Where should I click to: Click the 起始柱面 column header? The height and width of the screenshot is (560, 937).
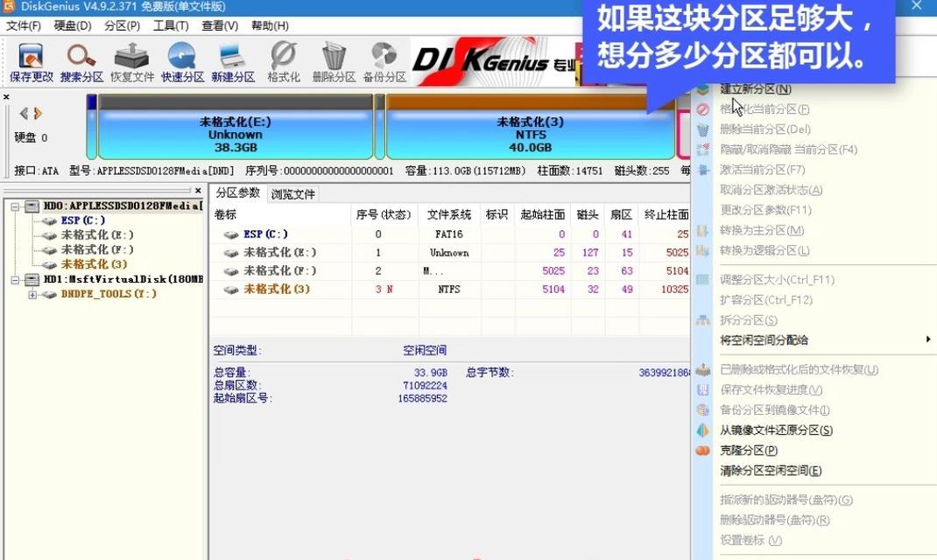(543, 214)
